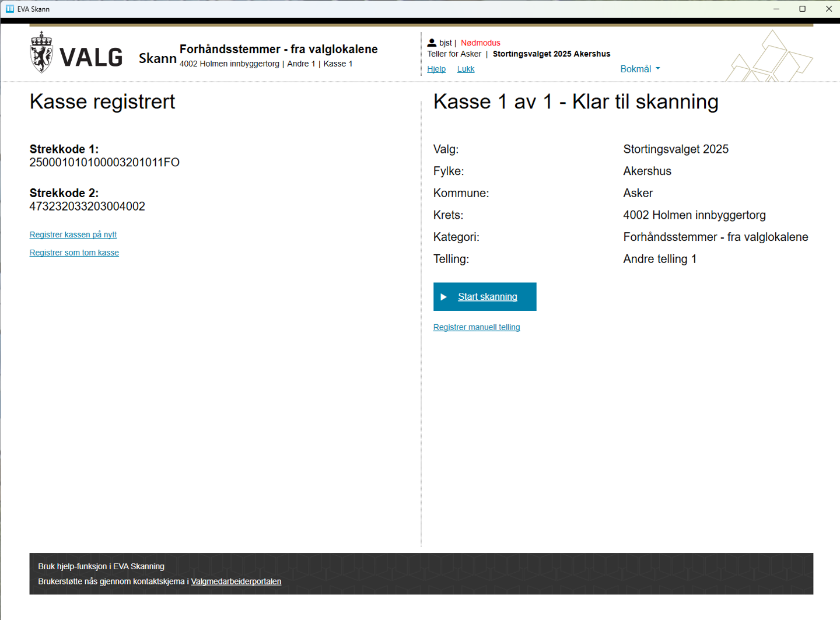Click Stortingsvalget 2025 Akershus bold header text
The height and width of the screenshot is (620, 840).
click(551, 54)
